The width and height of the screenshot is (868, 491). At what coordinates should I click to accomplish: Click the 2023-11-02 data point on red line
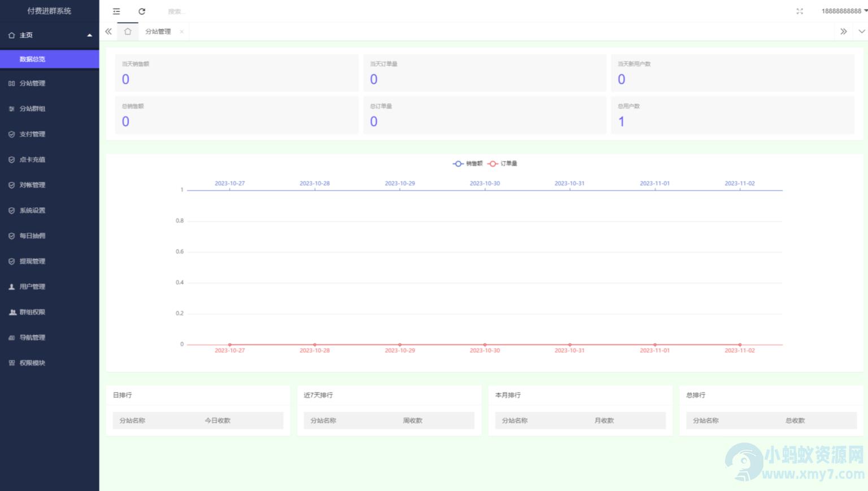(740, 345)
